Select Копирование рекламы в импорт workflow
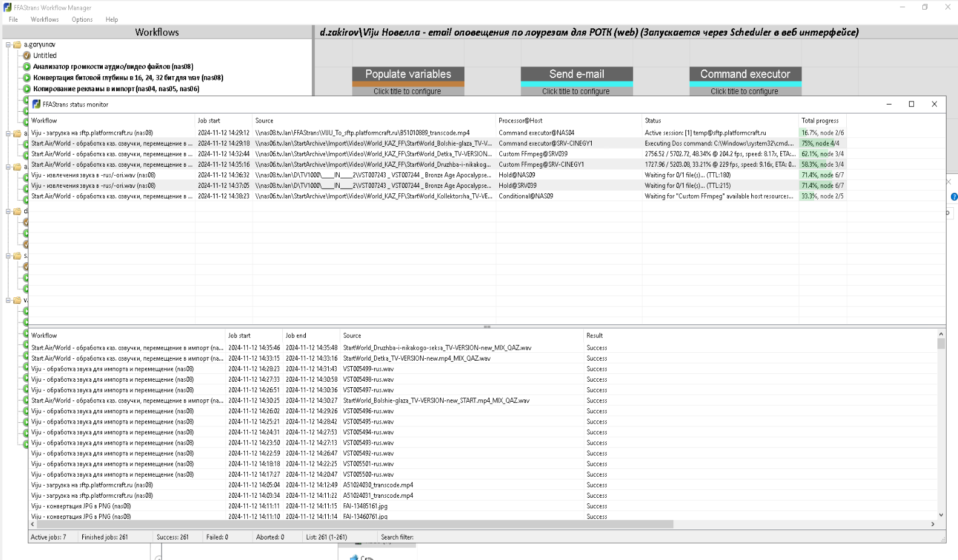Image resolution: width=958 pixels, height=560 pixels. point(116,89)
